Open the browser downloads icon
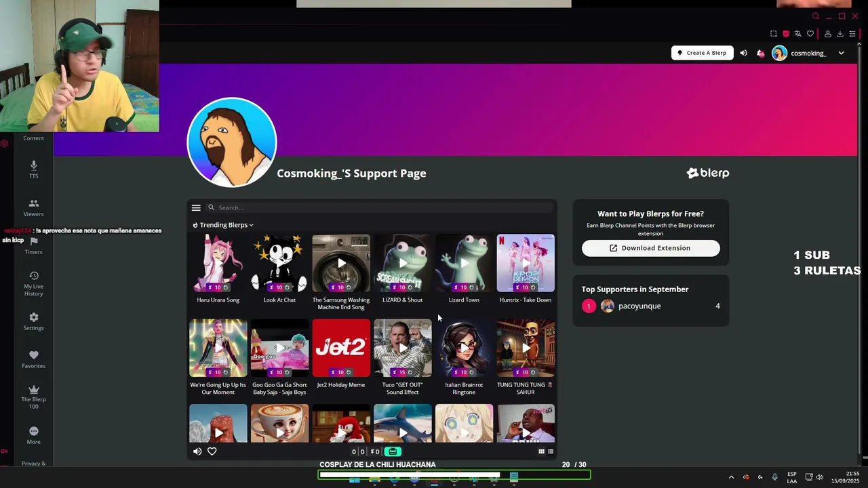 tap(840, 34)
